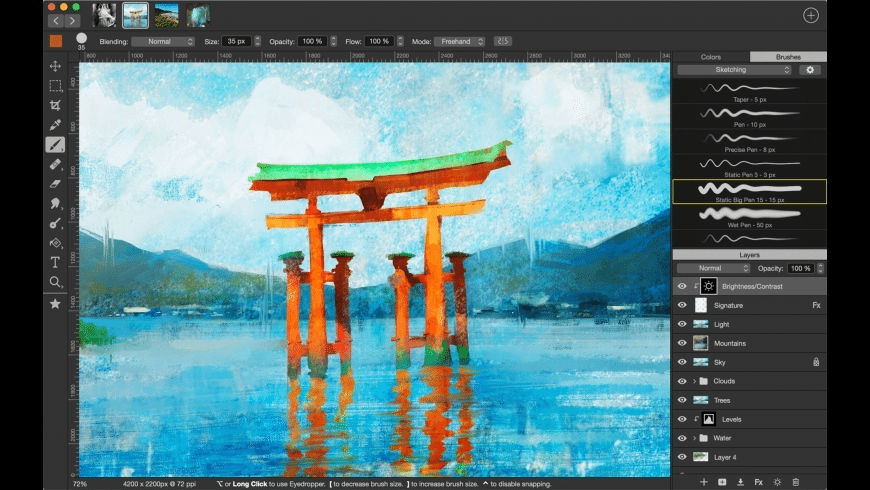This screenshot has height=490, width=870.
Task: Select the Zoom magnifier tool
Action: point(56,282)
